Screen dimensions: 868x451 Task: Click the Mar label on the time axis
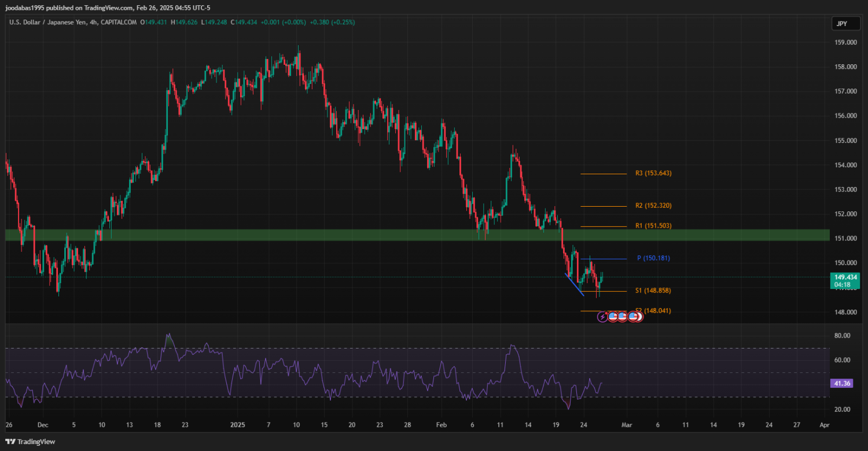626,425
